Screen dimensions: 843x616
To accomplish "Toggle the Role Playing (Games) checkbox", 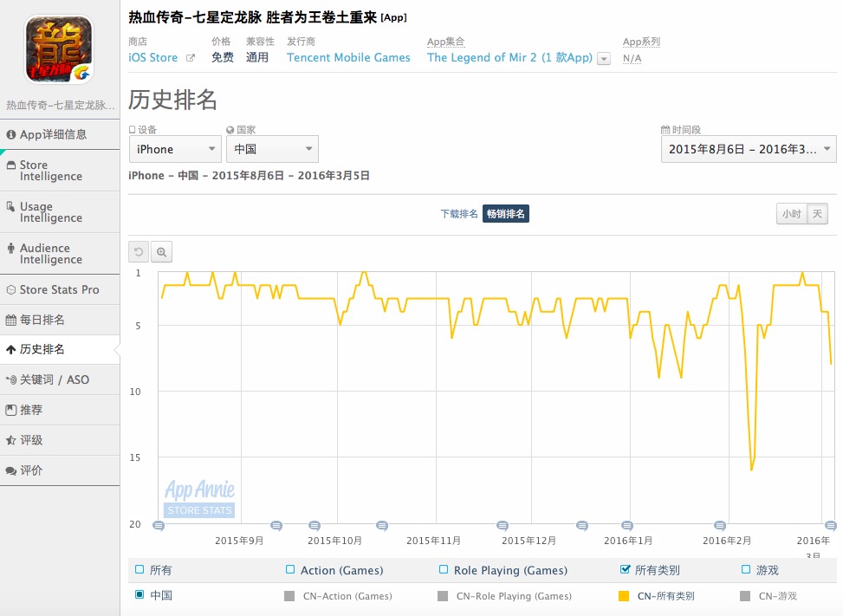I will [x=444, y=569].
